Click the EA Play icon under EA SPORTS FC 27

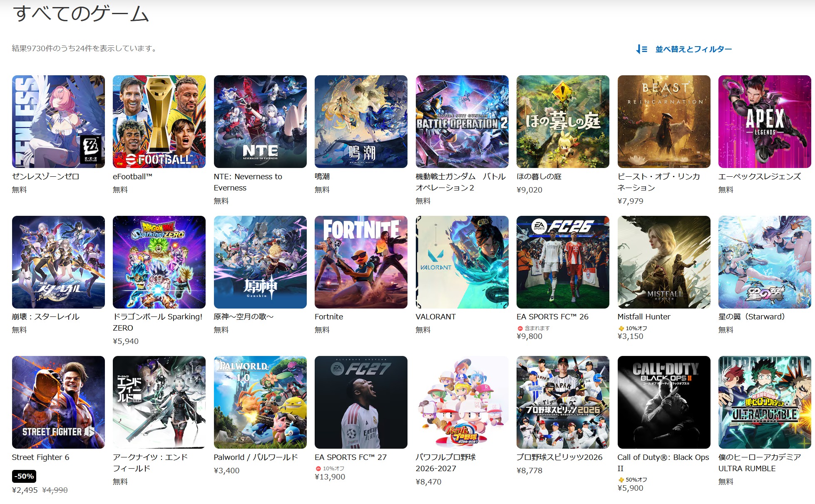pyautogui.click(x=318, y=469)
